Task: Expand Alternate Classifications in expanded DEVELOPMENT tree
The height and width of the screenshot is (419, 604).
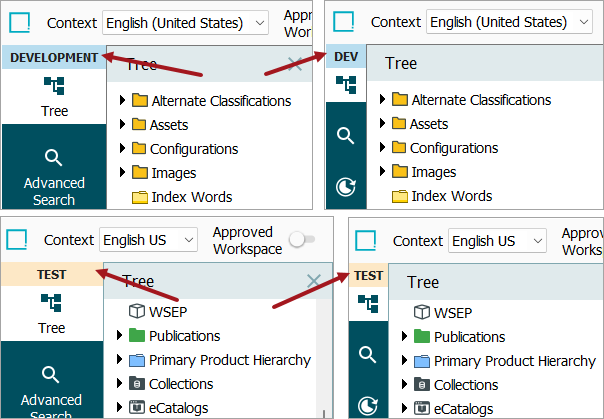Action: coord(123,100)
